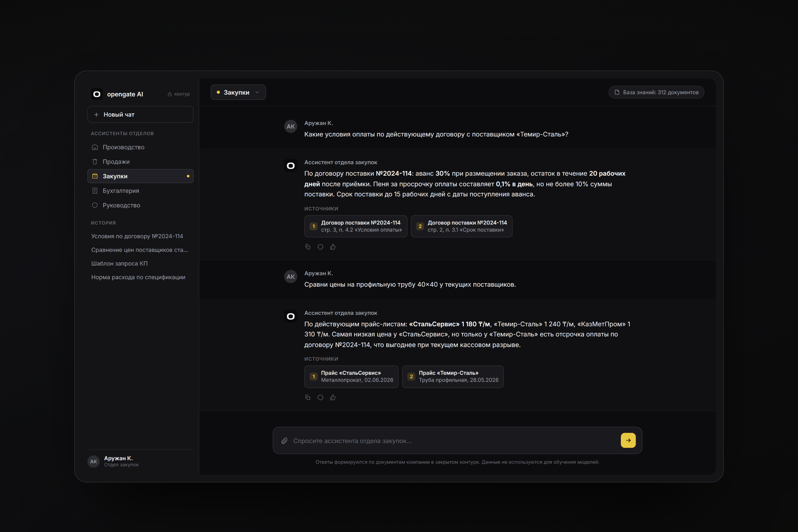The width and height of the screenshot is (798, 532).
Task: Click the opengate AI title text
Action: tap(125, 94)
